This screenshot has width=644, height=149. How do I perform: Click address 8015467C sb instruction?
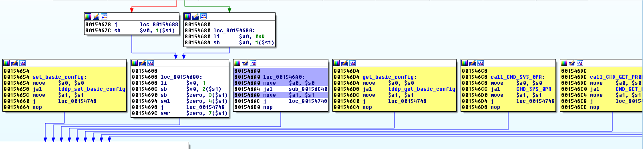point(130,31)
